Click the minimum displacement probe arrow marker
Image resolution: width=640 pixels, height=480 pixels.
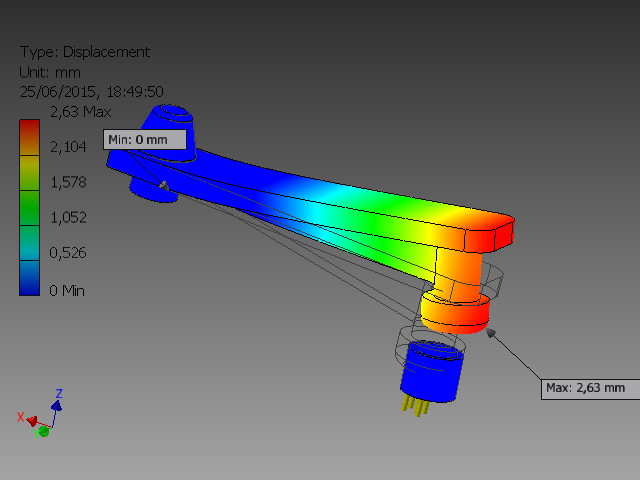tap(164, 186)
